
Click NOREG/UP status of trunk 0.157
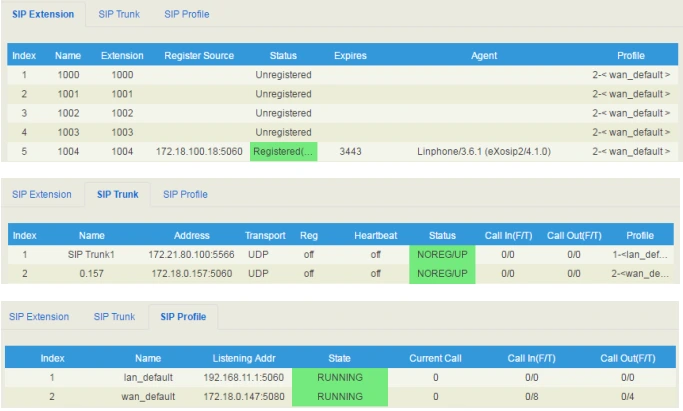click(x=442, y=272)
